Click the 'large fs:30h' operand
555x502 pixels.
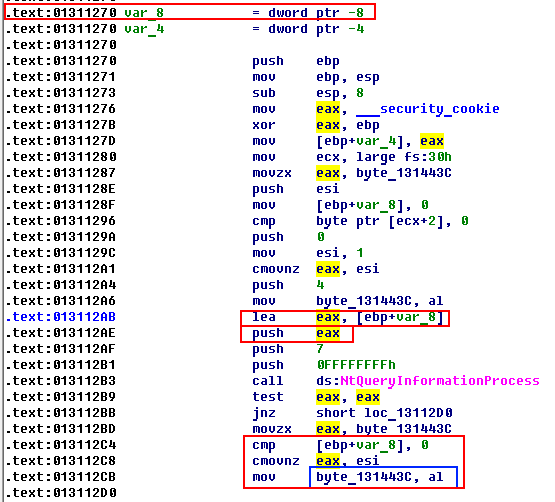pos(404,157)
